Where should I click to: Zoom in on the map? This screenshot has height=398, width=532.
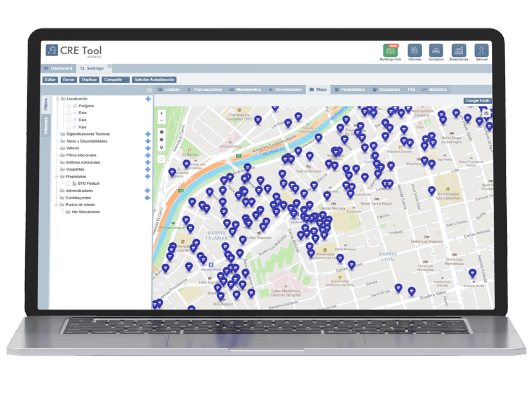coord(162,114)
